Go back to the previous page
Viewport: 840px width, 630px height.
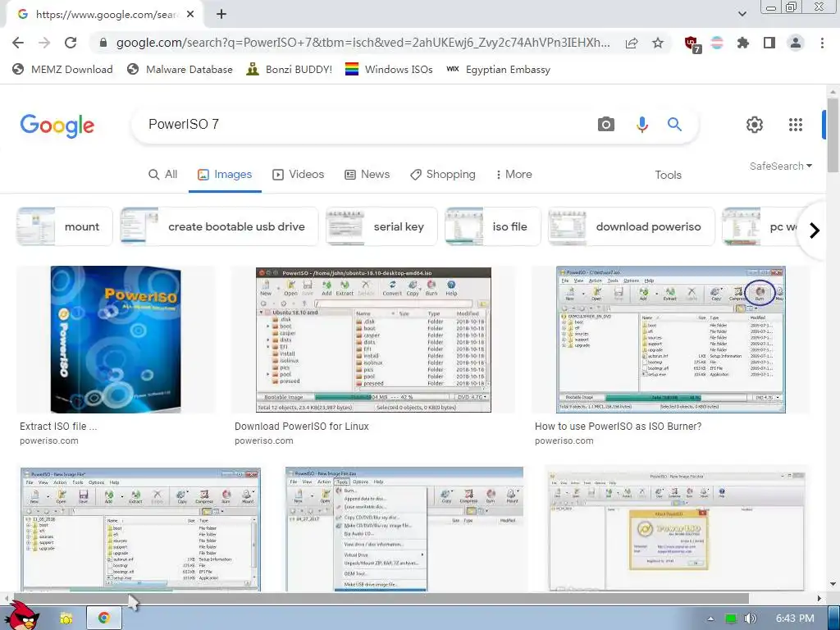point(18,43)
